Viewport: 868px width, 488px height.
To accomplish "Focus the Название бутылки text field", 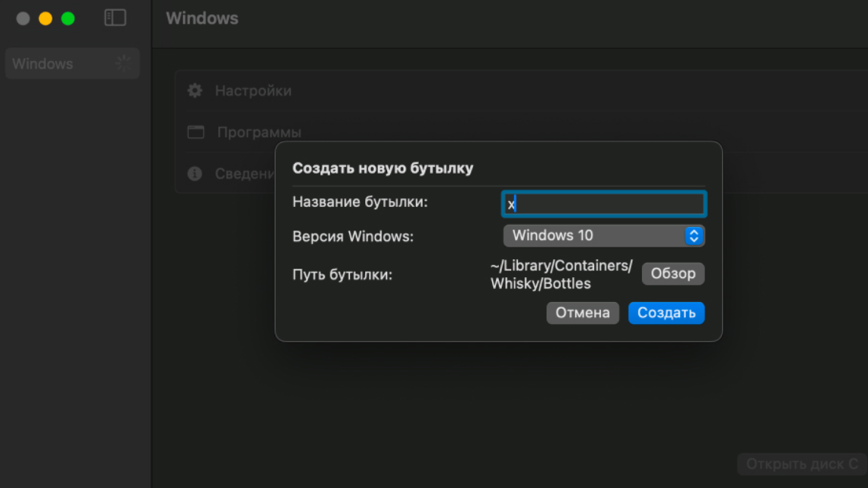I will [x=604, y=204].
